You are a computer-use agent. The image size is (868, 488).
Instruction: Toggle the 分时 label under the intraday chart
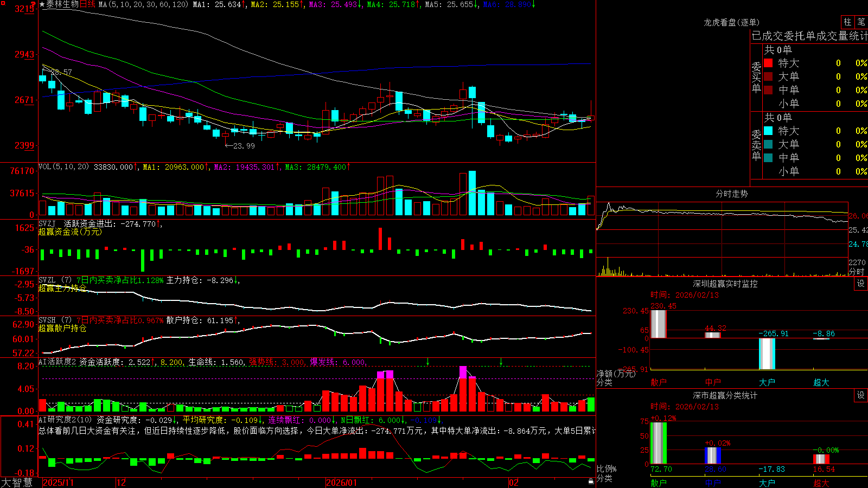tap(857, 271)
